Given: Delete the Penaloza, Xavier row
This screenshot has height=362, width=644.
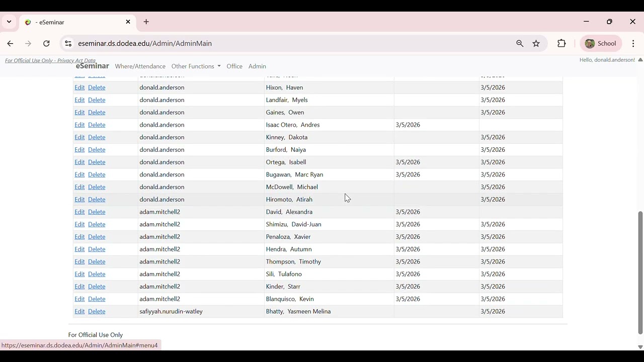Looking at the screenshot, I should point(97,237).
